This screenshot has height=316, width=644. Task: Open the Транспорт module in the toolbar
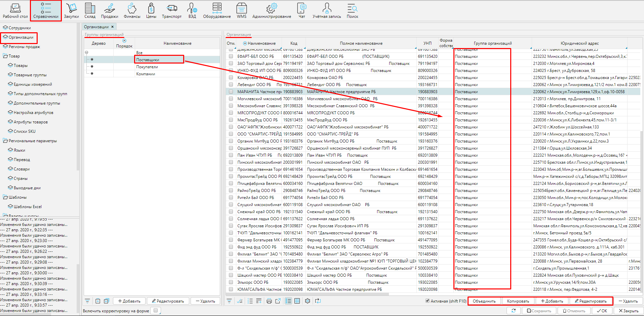pos(171,10)
